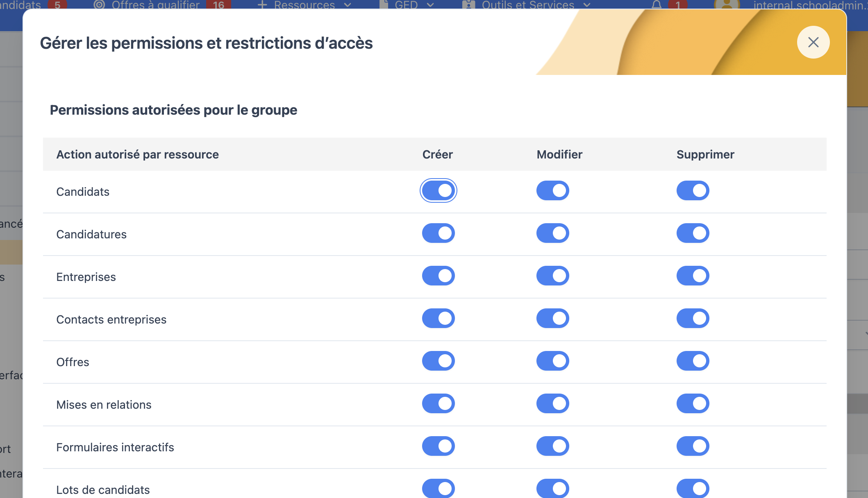Open the Ressources menu in top navigation
This screenshot has width=868, height=498.
(304, 5)
